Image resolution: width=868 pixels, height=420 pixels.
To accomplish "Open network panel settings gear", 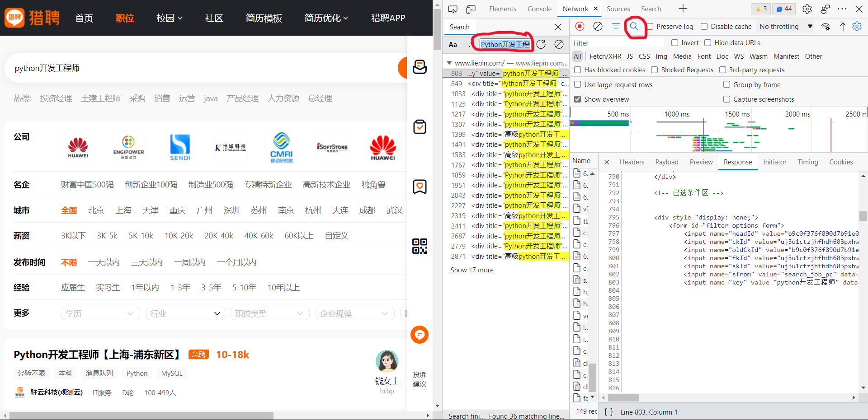I will click(x=857, y=26).
